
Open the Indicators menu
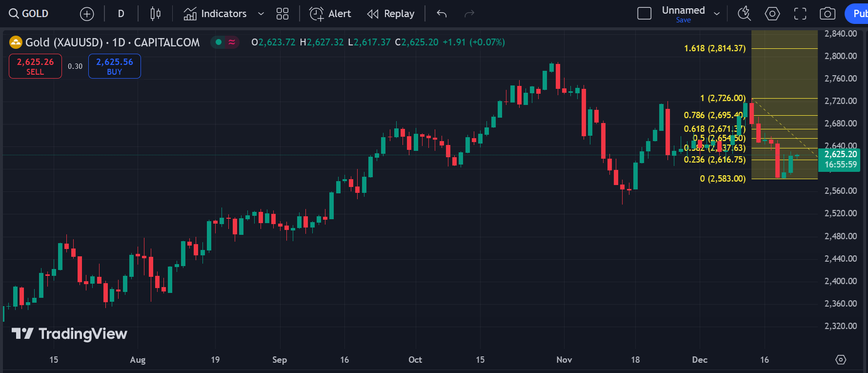pos(215,14)
